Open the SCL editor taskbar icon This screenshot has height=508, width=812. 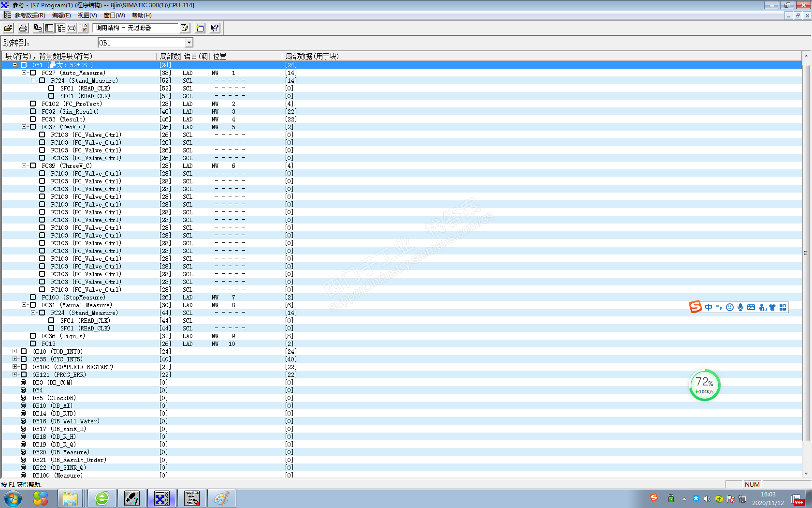192,498
